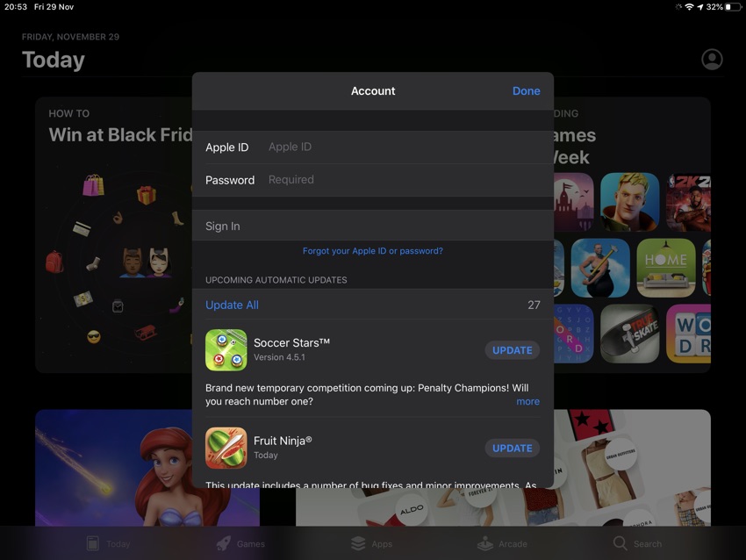Open the True Skate app icon
The width and height of the screenshot is (746, 560).
pos(629,334)
